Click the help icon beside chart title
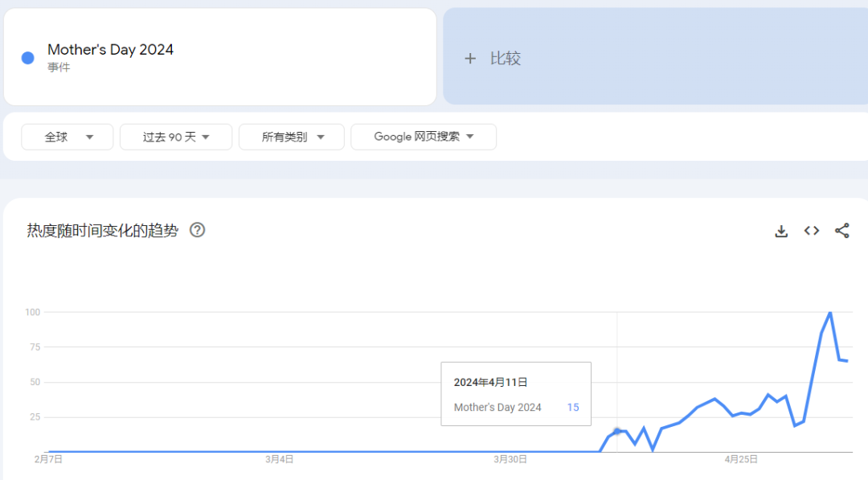The image size is (868, 480). pos(197,231)
